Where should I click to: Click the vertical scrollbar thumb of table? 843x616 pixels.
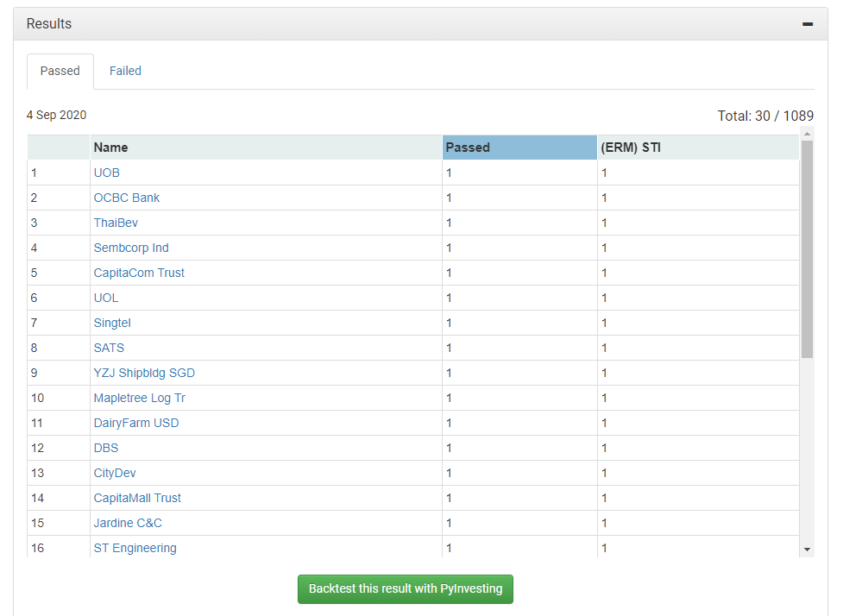[807, 249]
